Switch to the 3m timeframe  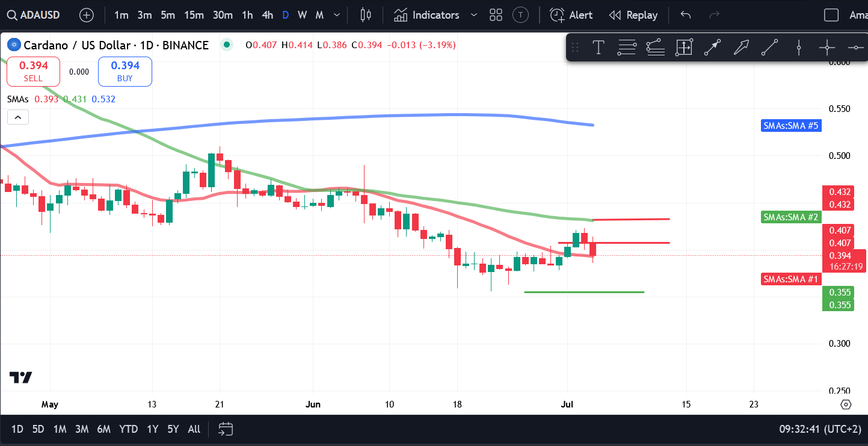(144, 15)
